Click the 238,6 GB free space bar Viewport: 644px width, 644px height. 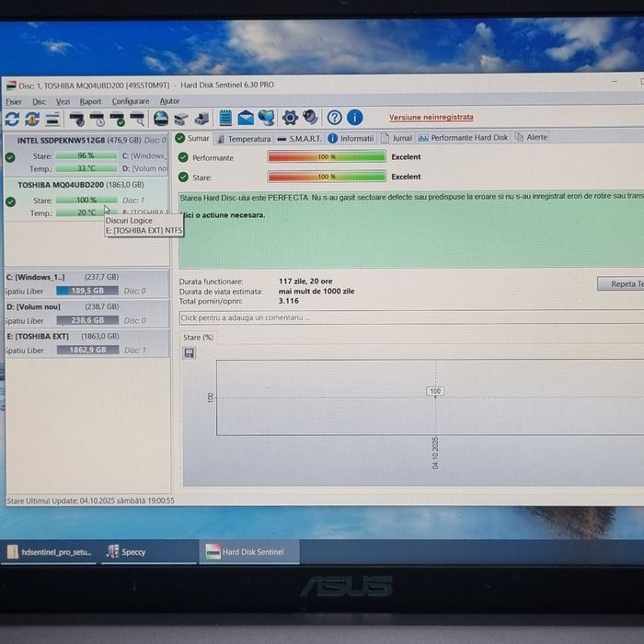point(87,320)
